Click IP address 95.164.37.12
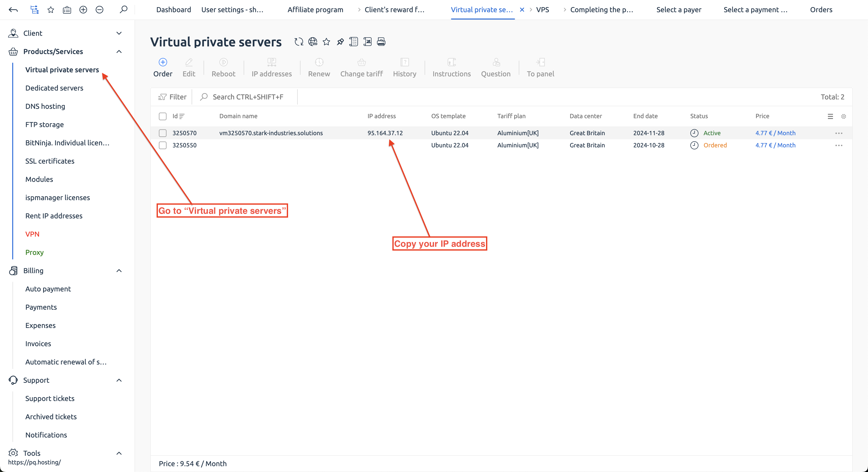This screenshot has height=472, width=868. (x=385, y=133)
